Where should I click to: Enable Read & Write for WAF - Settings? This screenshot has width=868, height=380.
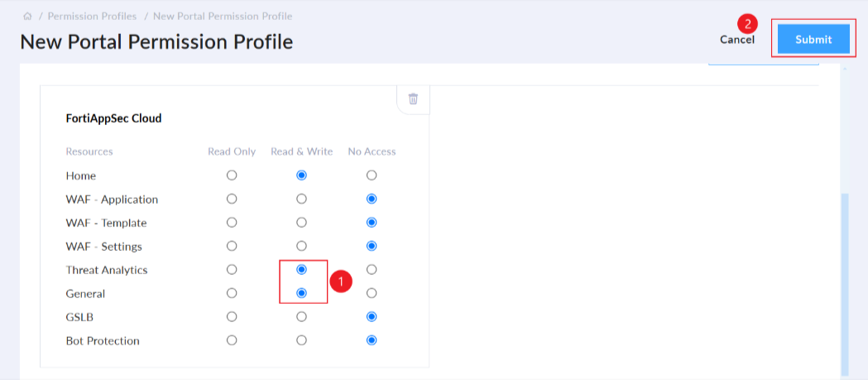[301, 246]
